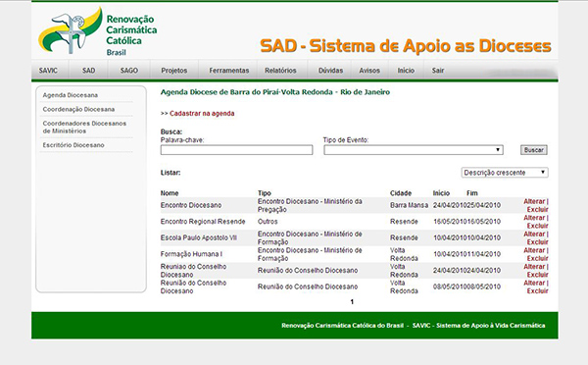The width and height of the screenshot is (588, 365).
Task: Go to Início in the navigation bar
Action: (x=406, y=71)
